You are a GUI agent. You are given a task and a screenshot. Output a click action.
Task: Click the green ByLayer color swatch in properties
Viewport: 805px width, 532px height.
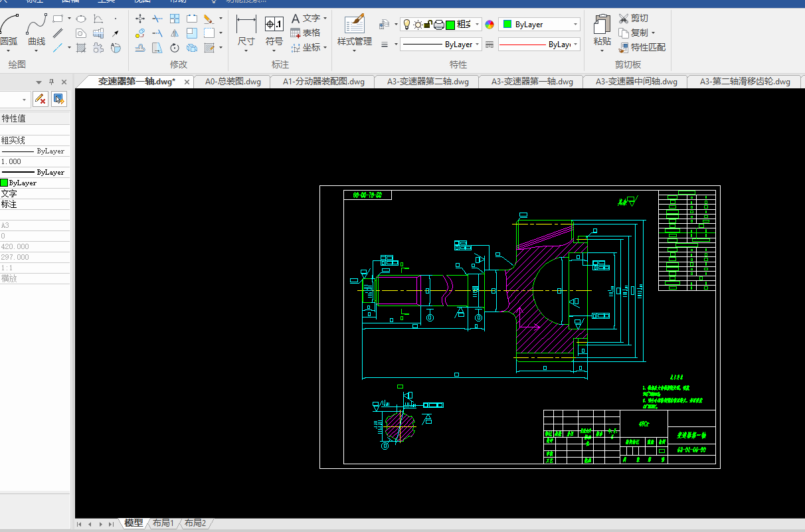(4, 183)
